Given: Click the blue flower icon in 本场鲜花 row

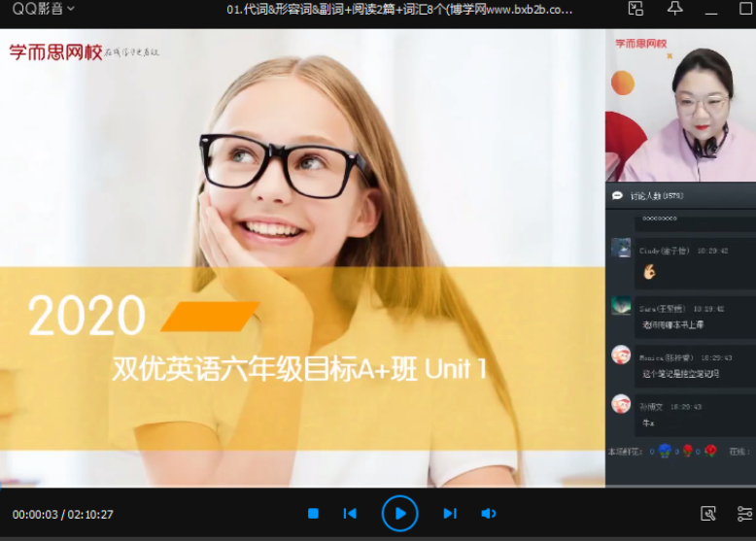Looking at the screenshot, I should pyautogui.click(x=665, y=451).
